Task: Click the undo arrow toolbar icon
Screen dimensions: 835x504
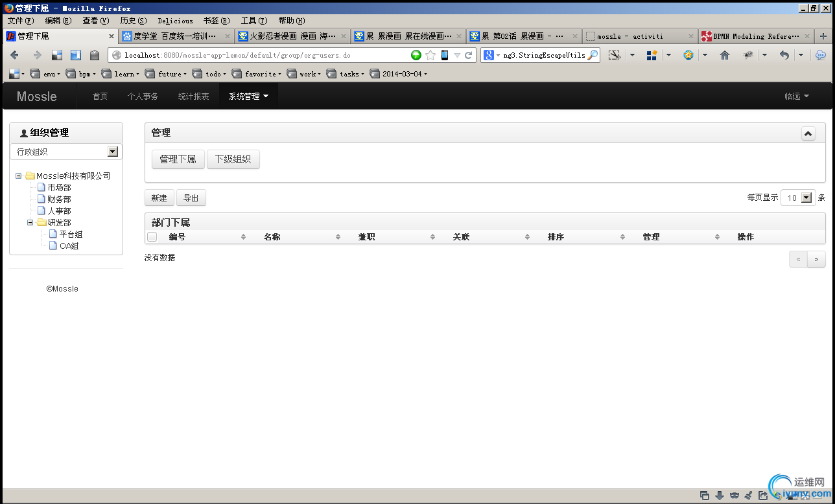Action: pyautogui.click(x=784, y=56)
